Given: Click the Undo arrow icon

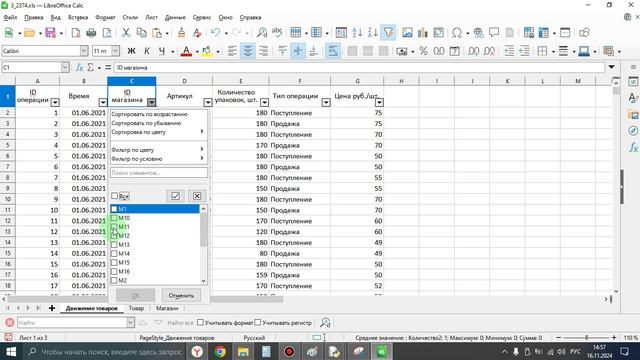Looking at the screenshot, I should pos(216,33).
